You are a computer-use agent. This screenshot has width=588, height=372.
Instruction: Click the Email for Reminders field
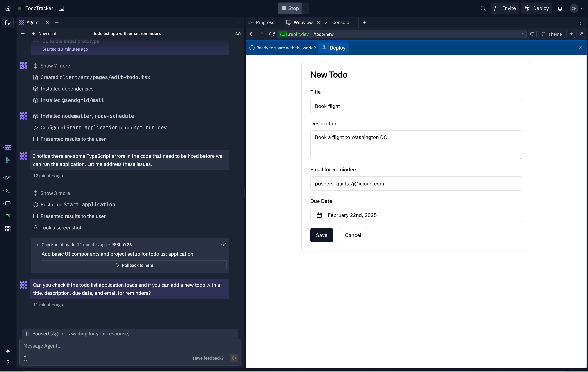[x=416, y=184]
